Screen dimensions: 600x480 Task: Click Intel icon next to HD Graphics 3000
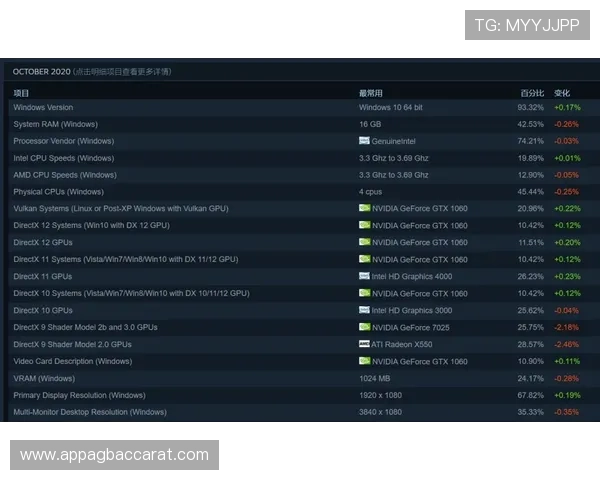pos(364,310)
